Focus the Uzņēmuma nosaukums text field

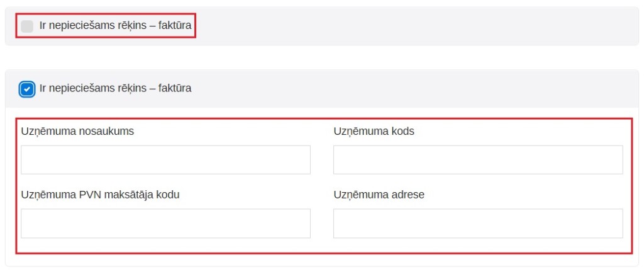[165, 160]
